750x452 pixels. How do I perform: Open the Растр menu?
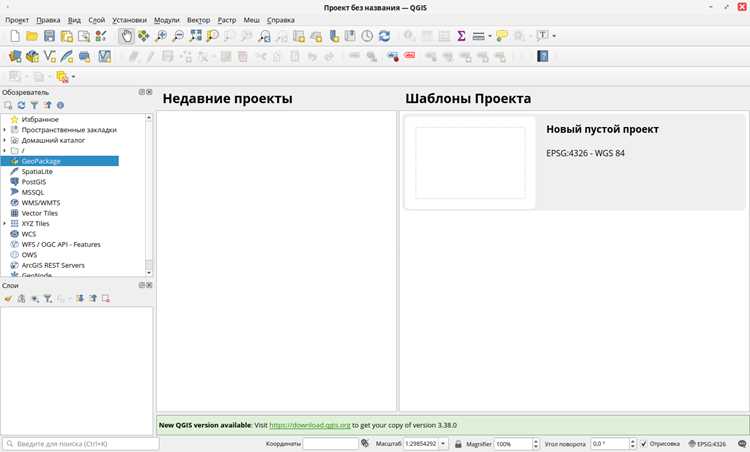click(x=227, y=20)
